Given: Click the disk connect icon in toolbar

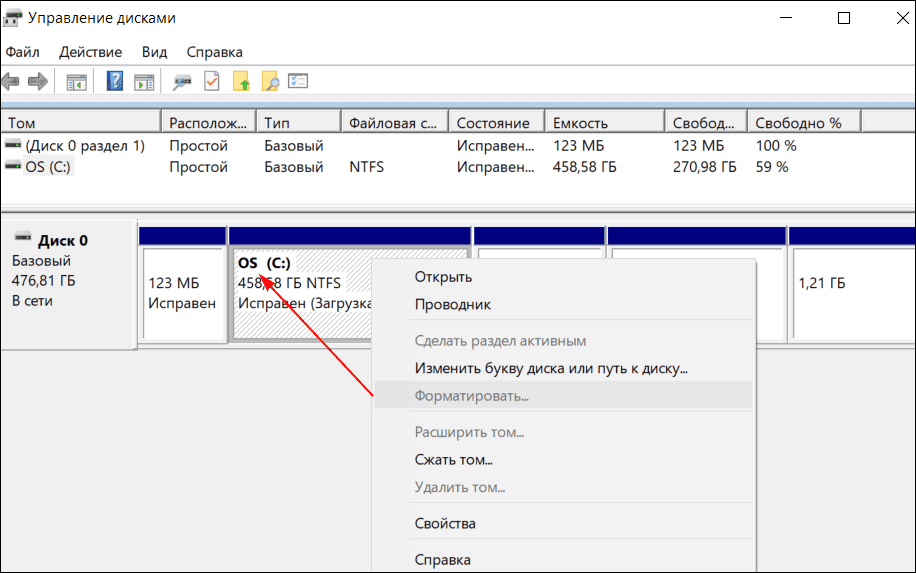Looking at the screenshot, I should coord(183,82).
